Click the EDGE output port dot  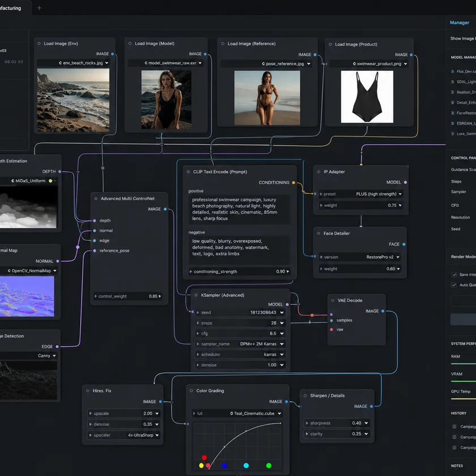click(x=57, y=346)
